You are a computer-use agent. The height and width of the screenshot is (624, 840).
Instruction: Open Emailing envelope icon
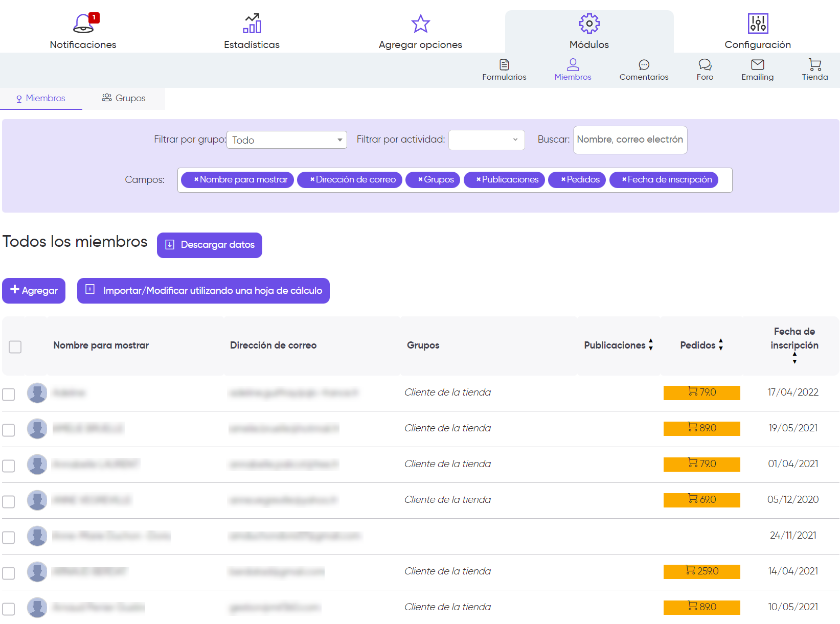[757, 64]
